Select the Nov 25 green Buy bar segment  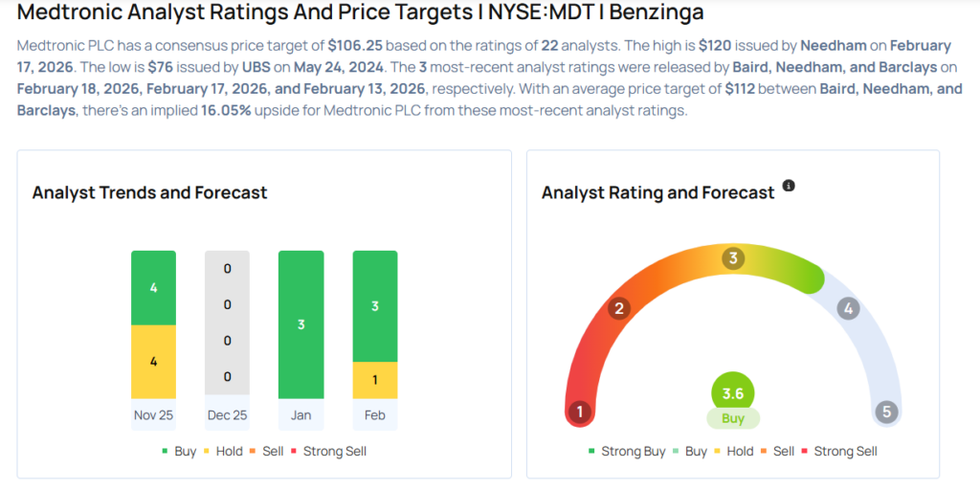tap(153, 287)
